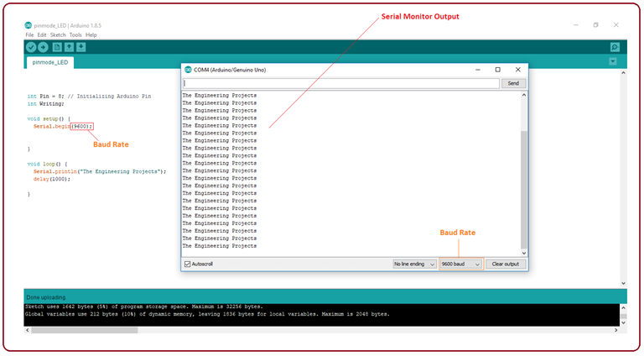Image resolution: width=644 pixels, height=356 pixels.
Task: Click the Save sketch down-arrow icon
Action: pyautogui.click(x=81, y=48)
